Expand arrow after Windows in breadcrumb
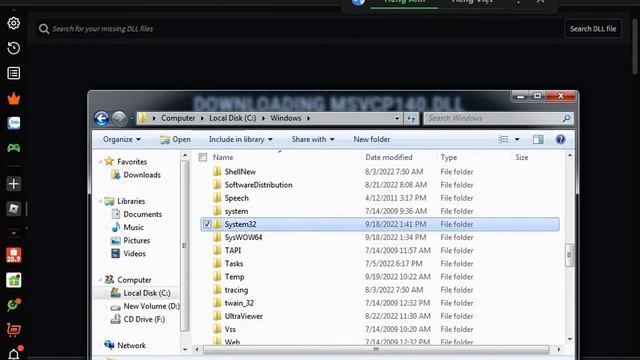The image size is (640, 360). (x=308, y=118)
